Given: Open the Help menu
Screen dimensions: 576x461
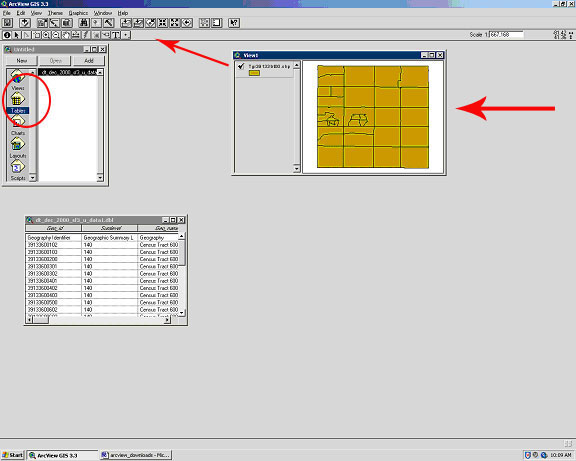Looking at the screenshot, I should 123,13.
